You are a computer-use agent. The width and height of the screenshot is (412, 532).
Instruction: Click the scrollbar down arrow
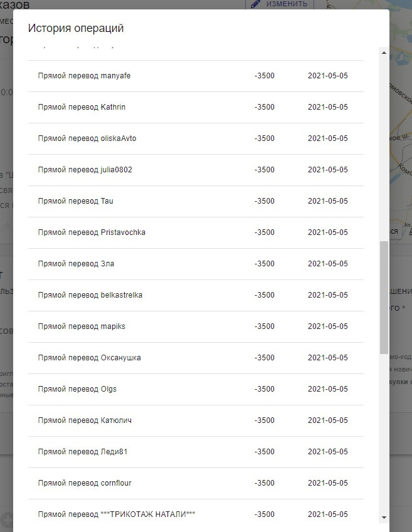tap(384, 518)
